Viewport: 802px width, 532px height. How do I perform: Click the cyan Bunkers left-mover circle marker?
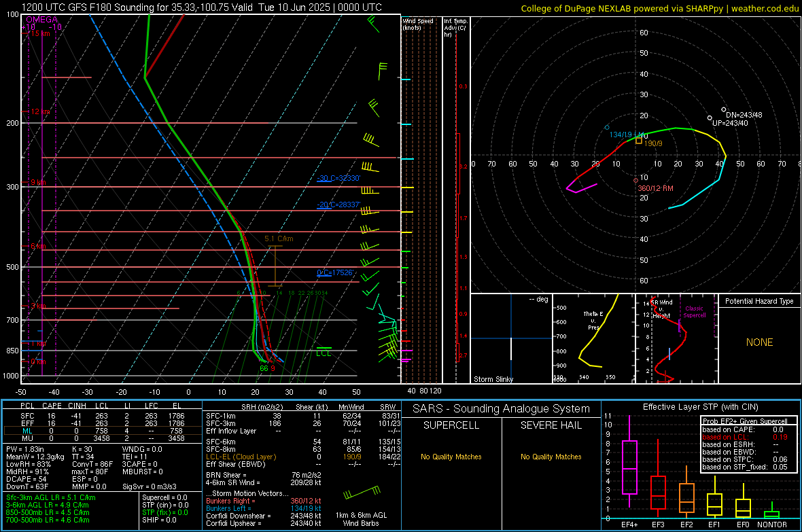(x=607, y=127)
